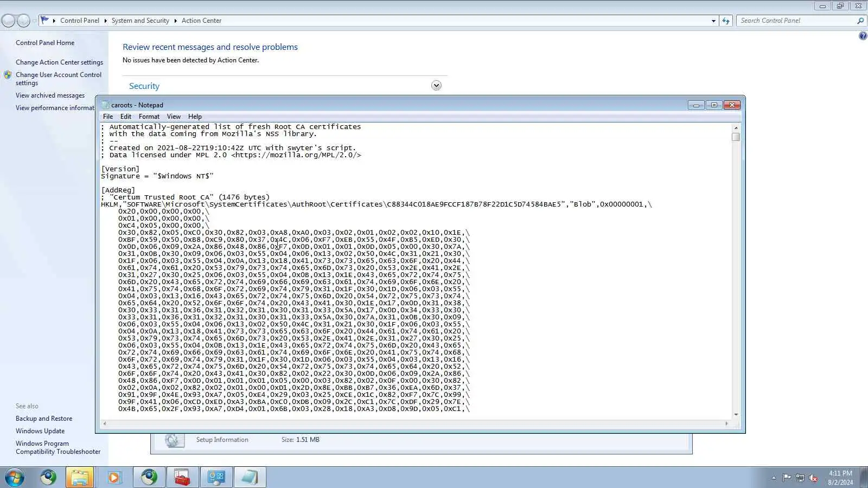This screenshot has height=488, width=868.
Task: Click the Security section heading
Action: pyautogui.click(x=144, y=86)
